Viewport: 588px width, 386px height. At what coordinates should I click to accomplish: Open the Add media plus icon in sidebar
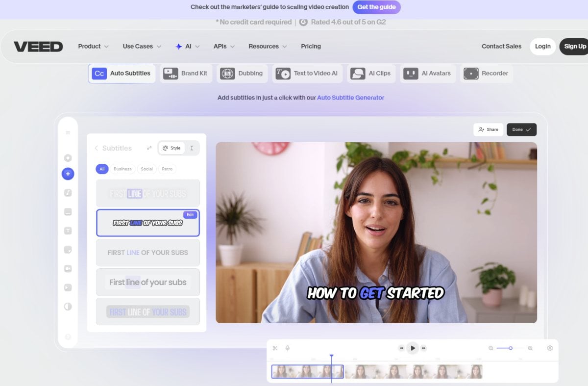[68, 174]
